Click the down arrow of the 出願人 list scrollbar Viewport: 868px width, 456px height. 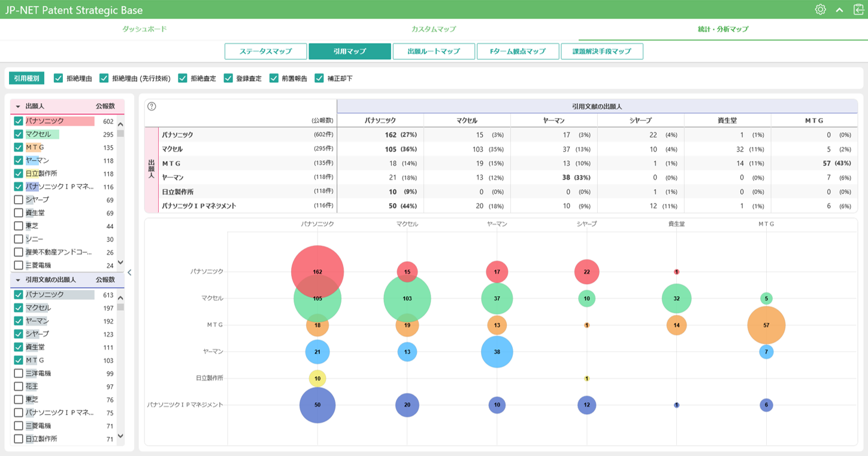tap(120, 262)
